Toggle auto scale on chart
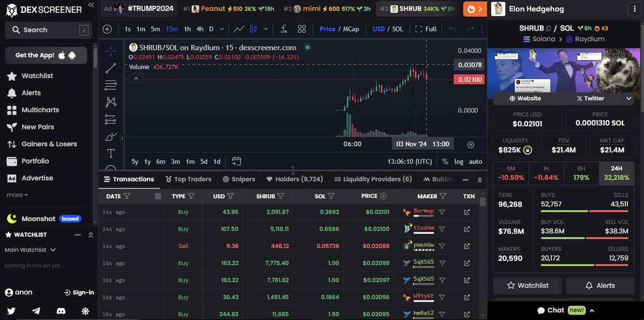The width and height of the screenshot is (644, 320). 475,161
